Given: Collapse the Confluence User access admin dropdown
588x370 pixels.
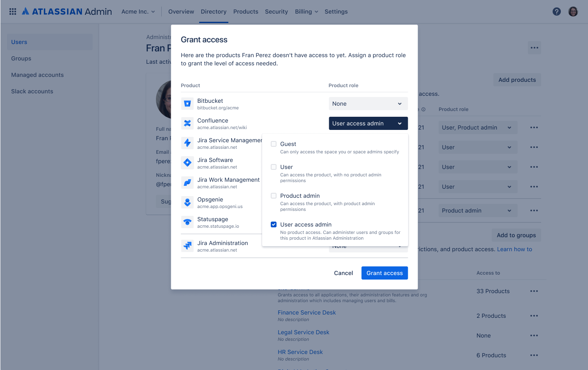Looking at the screenshot, I should (368, 123).
